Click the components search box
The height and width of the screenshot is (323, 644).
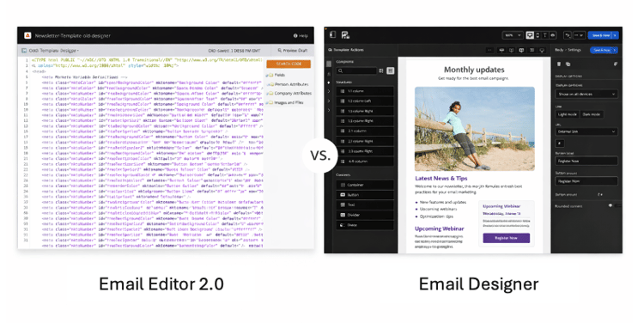[356, 70]
